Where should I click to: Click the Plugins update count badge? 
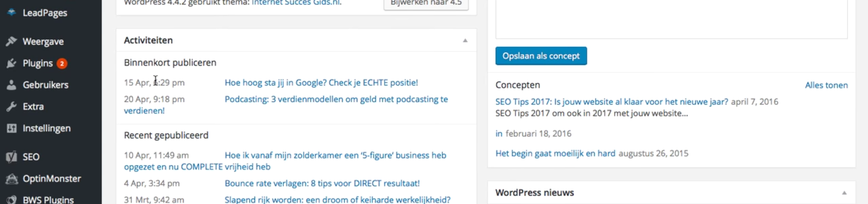[62, 63]
